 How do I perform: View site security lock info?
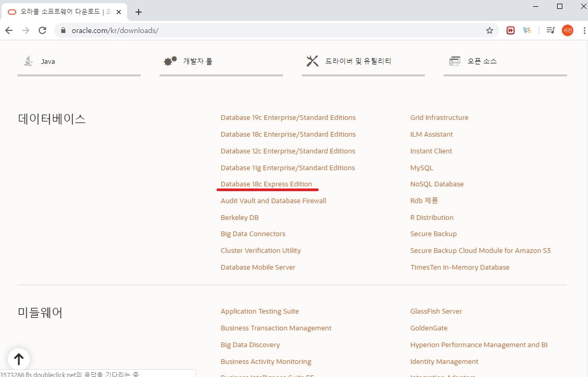click(63, 30)
